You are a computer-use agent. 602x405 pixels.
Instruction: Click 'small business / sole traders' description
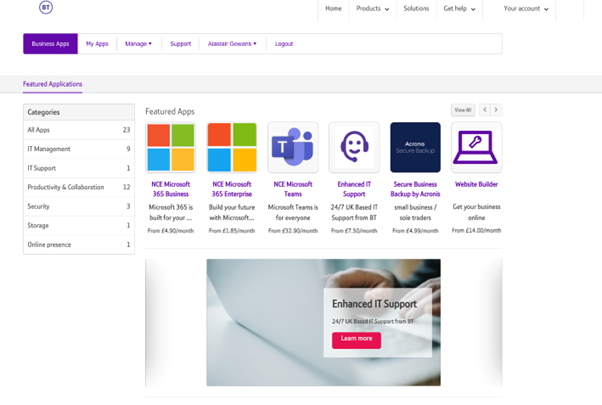pos(415,212)
